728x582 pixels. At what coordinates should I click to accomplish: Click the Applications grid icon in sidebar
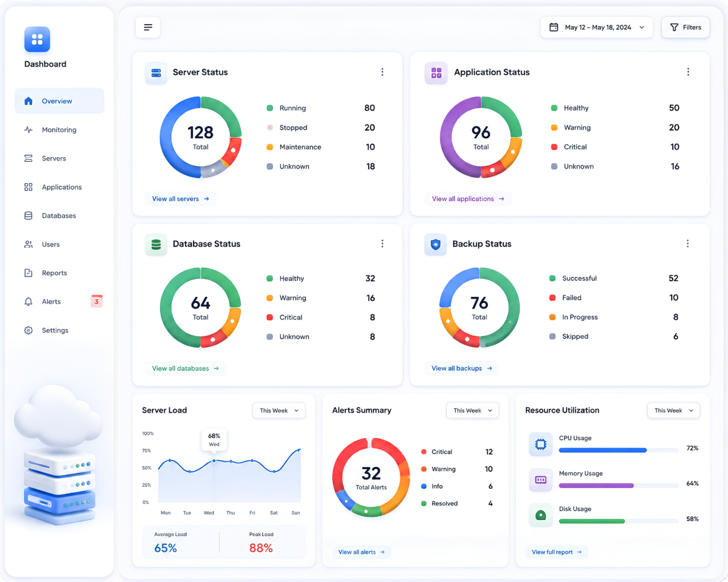pos(28,187)
